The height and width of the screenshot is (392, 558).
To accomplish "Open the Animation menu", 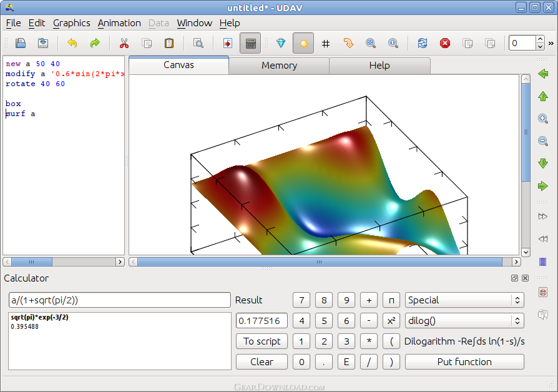I will click(x=119, y=23).
